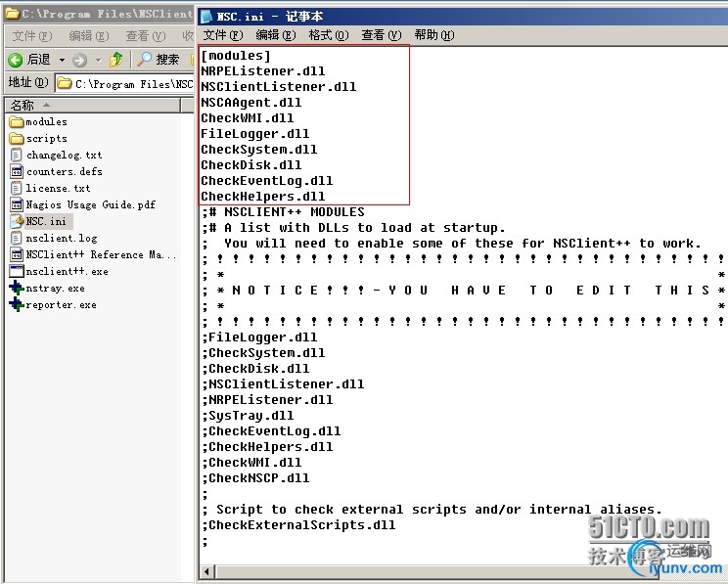Viewport: 728px width, 584px height.
Task: Click the "NRPEListener.dll" line under [modules]
Action: 263,71
